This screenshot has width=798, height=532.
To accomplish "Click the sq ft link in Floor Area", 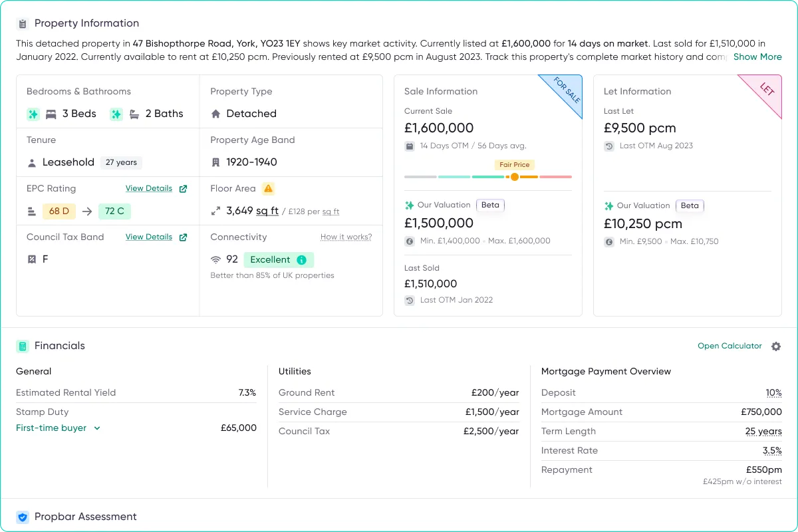I will point(266,211).
